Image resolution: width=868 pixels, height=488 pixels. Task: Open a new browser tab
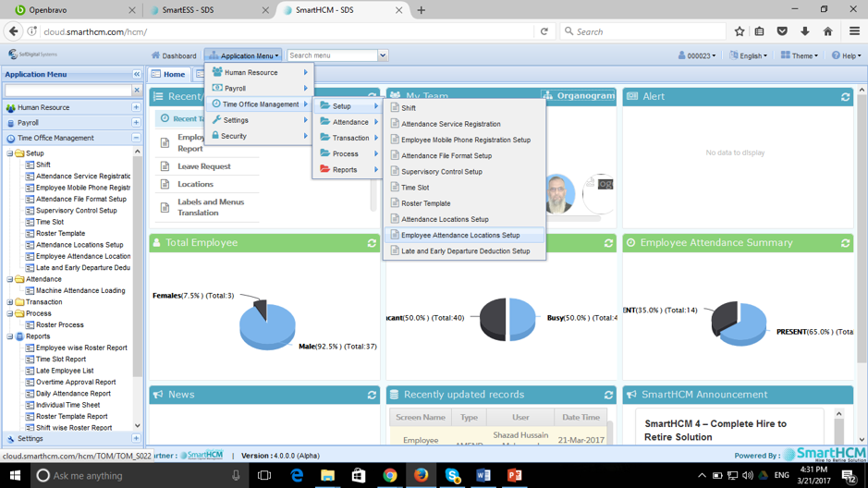(x=422, y=10)
